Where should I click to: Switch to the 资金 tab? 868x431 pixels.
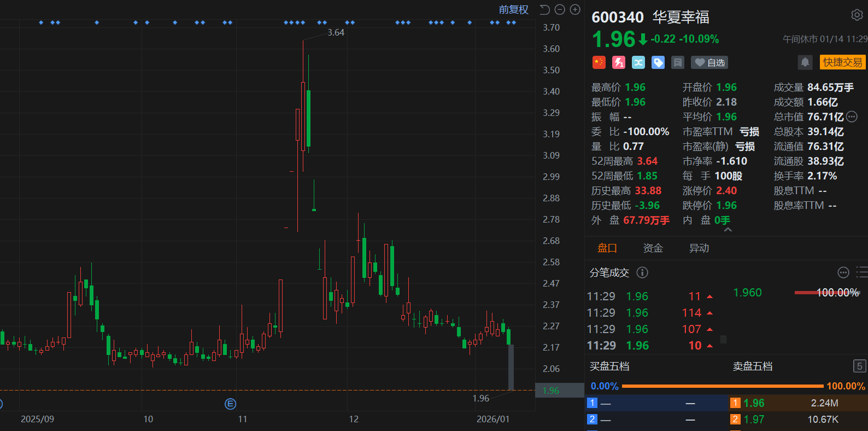[x=653, y=248]
